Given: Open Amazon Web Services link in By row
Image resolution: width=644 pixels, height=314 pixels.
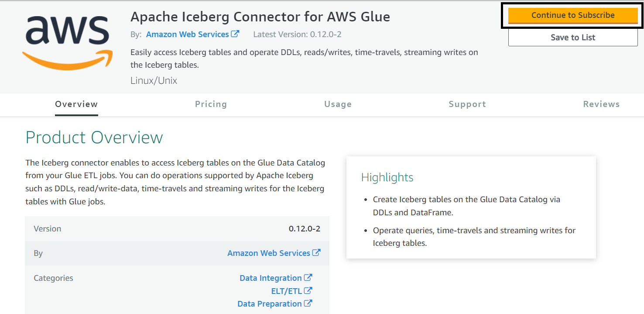Looking at the screenshot, I should coord(268,253).
